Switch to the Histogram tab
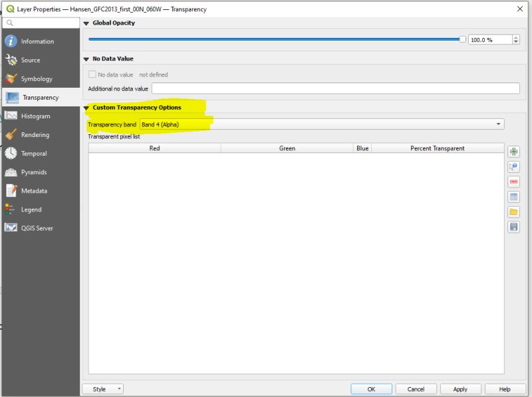This screenshot has width=532, height=397. [x=41, y=116]
